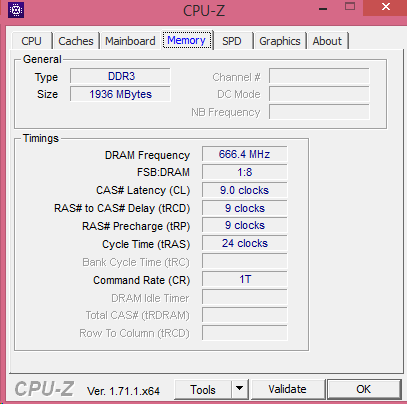
Task: Minimize the CPU-Z window
Action: pos(323,8)
